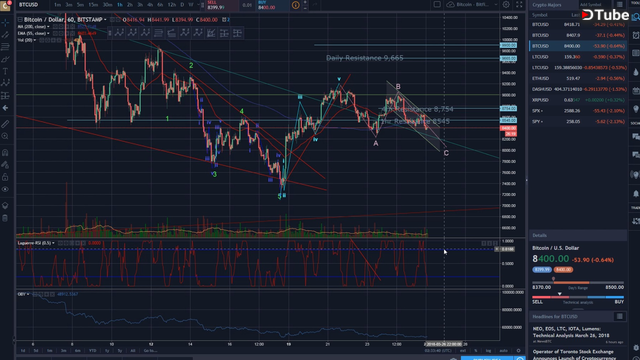This screenshot has width=640, height=360.
Task: Open Laguerre RSI indicator dropdown
Action: click(53, 243)
